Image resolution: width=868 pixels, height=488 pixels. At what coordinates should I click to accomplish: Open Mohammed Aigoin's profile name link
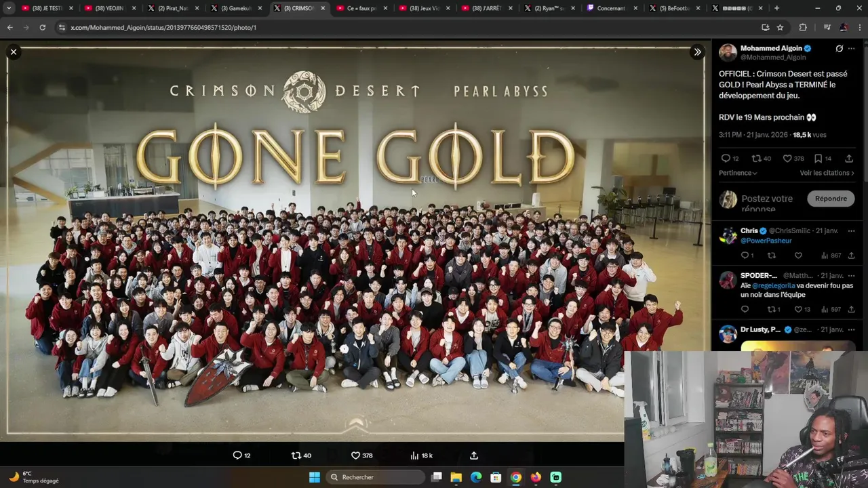coord(771,49)
